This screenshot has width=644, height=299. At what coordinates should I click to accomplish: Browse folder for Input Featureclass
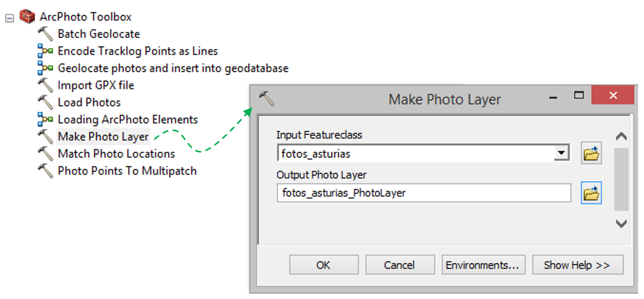(591, 154)
